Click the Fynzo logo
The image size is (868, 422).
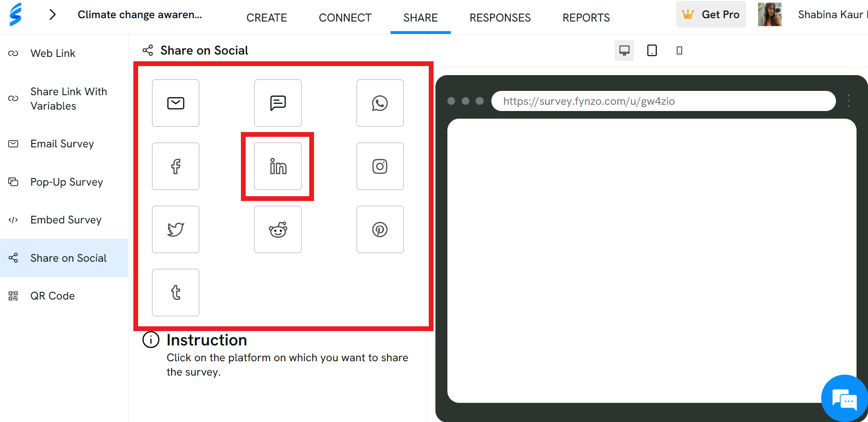[x=16, y=14]
